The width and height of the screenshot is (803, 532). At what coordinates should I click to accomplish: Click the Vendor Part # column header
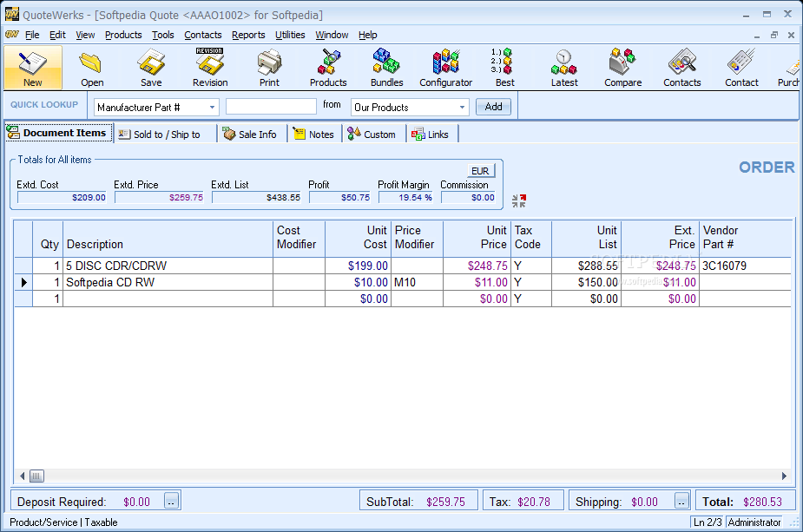(745, 240)
